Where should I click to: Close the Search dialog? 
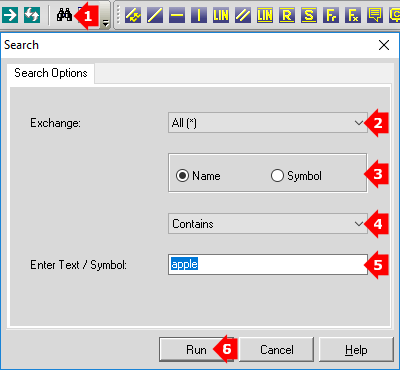(384, 45)
